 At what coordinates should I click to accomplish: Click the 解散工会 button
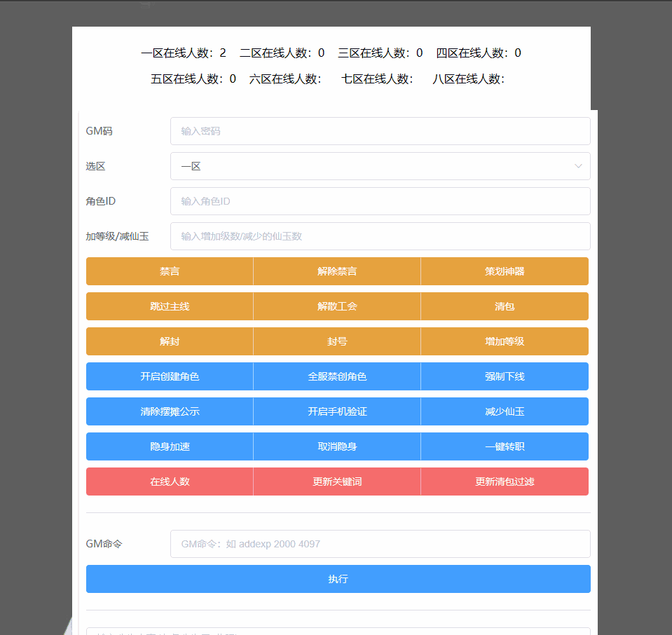click(337, 306)
